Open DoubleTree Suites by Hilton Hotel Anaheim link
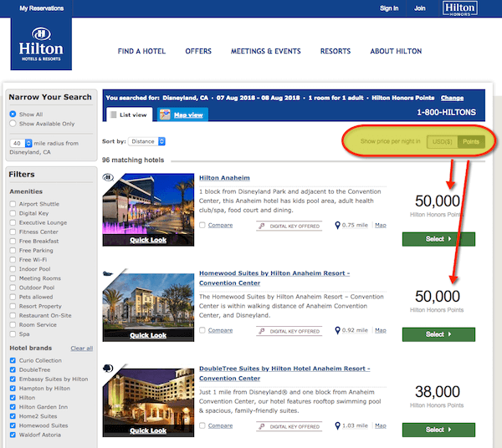This screenshot has width=502, height=448. coord(284,374)
